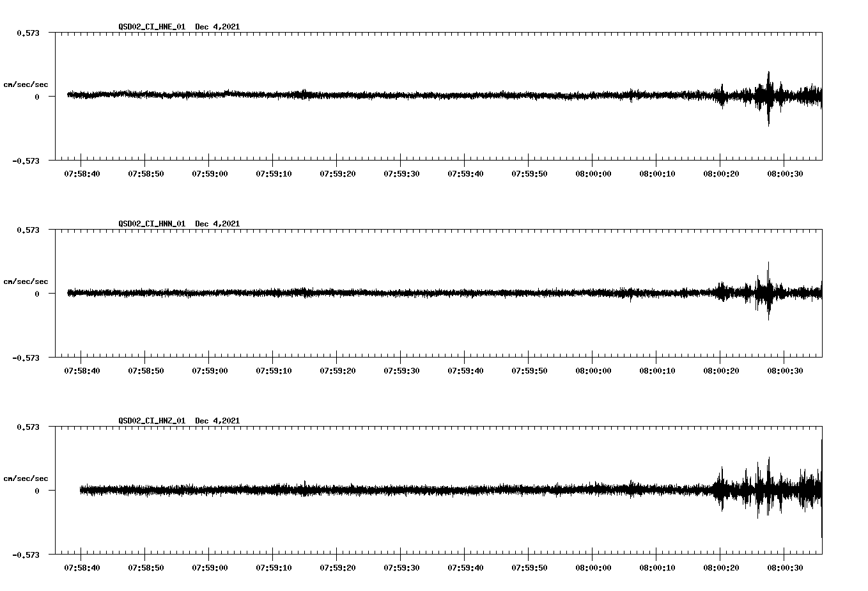Select the 0.573 upper limit on HNN axis
Image resolution: width=868 pixels, height=591 pixels.
click(28, 230)
